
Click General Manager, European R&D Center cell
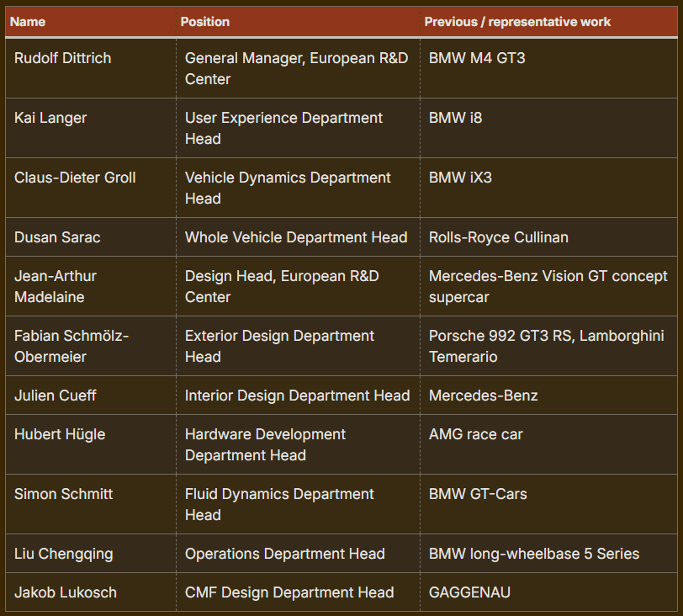click(298, 68)
